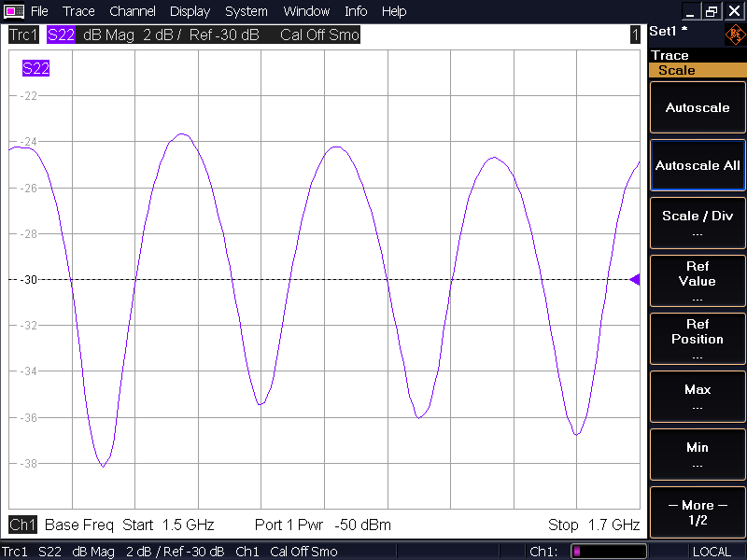The width and height of the screenshot is (747, 560).
Task: Open the Scale / Div entry softkey
Action: tap(698, 223)
